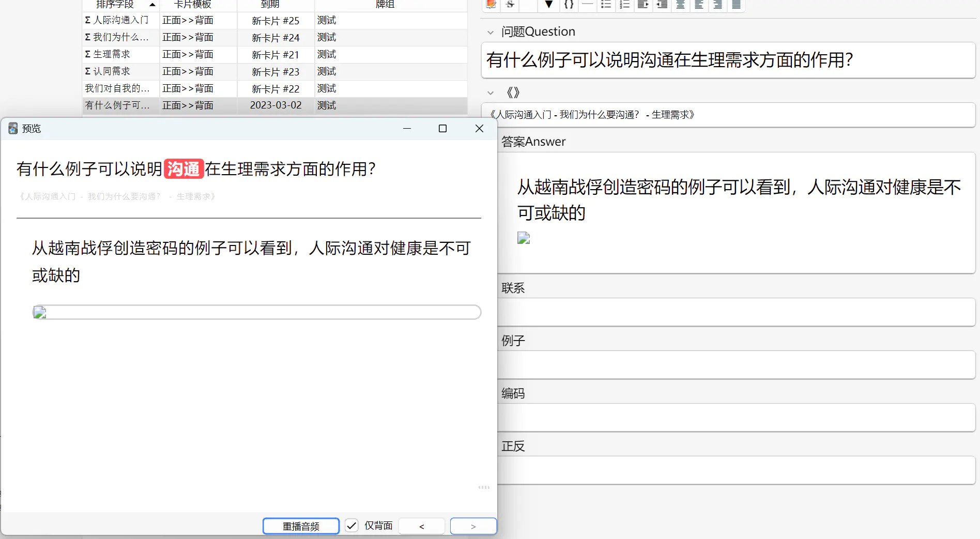Image resolution: width=980 pixels, height=539 pixels.
Task: Insert code block with curly braces icon
Action: click(x=569, y=5)
